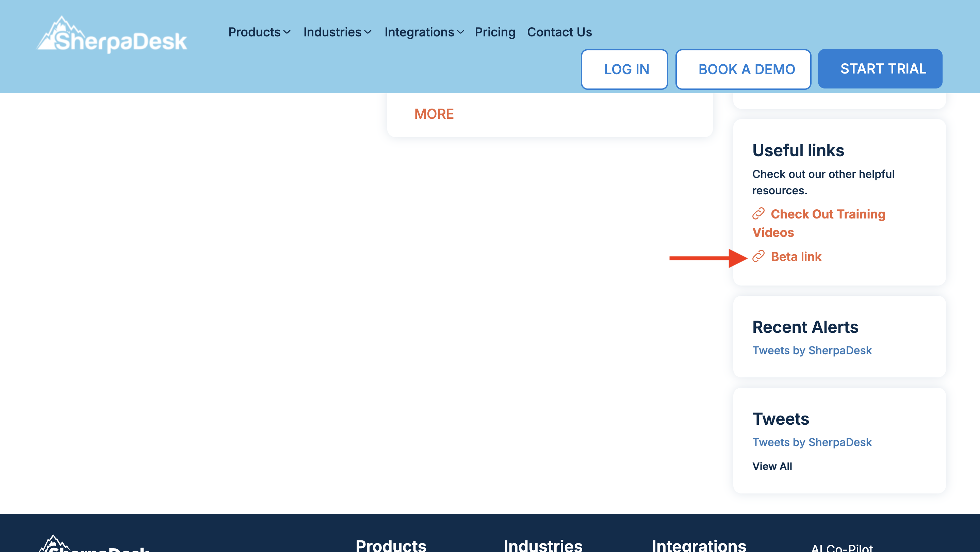Screen dimensions: 980x552
Task: Open Check Out Training Videos link
Action: click(x=828, y=214)
